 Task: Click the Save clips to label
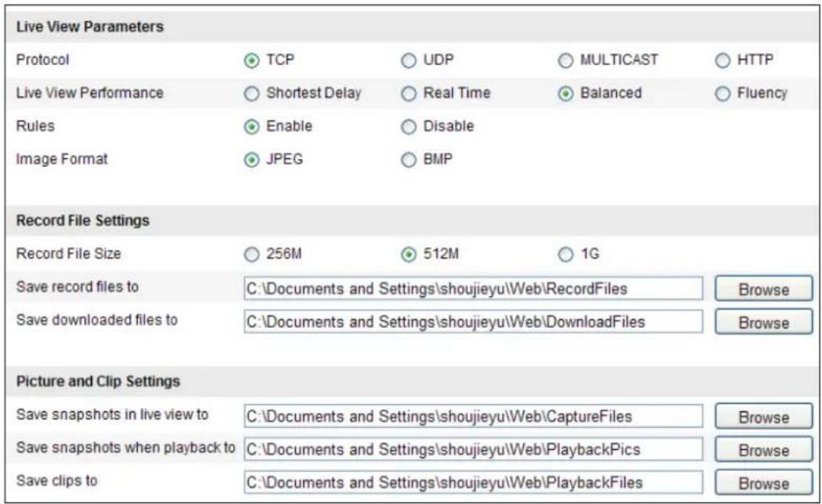point(56,480)
